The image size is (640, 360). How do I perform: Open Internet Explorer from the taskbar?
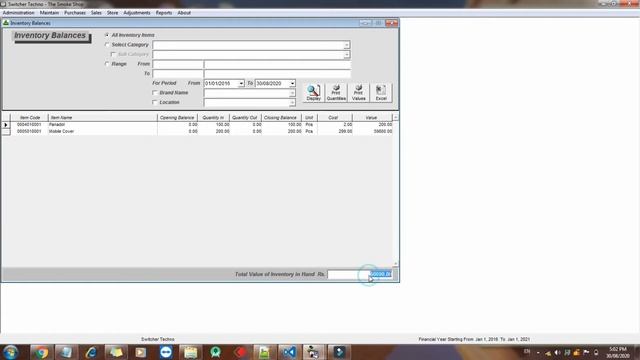(91, 352)
